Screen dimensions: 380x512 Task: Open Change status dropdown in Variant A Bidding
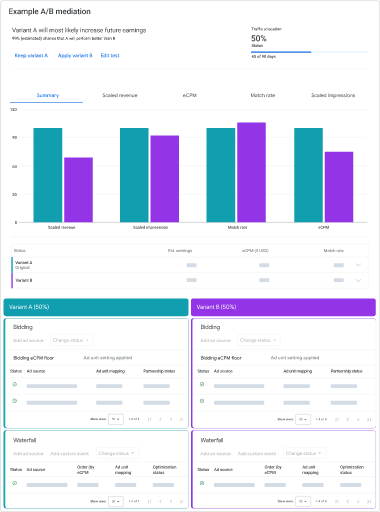tap(71, 340)
